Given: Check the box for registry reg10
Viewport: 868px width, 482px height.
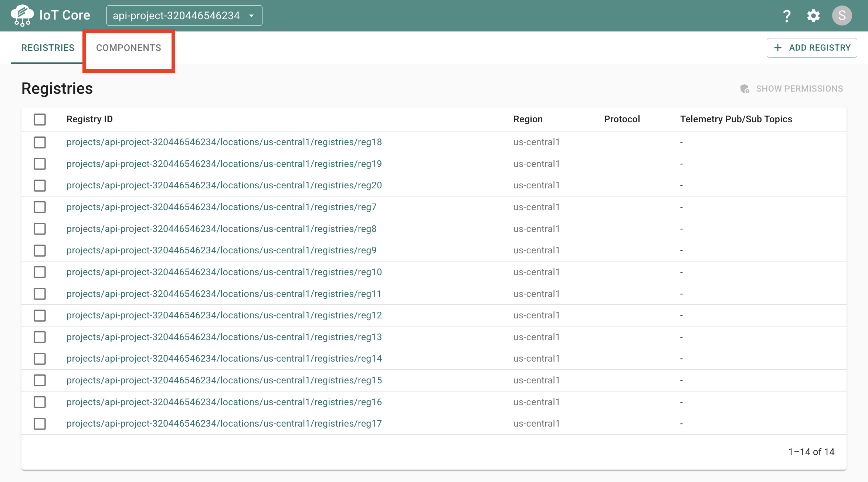Looking at the screenshot, I should (x=40, y=272).
